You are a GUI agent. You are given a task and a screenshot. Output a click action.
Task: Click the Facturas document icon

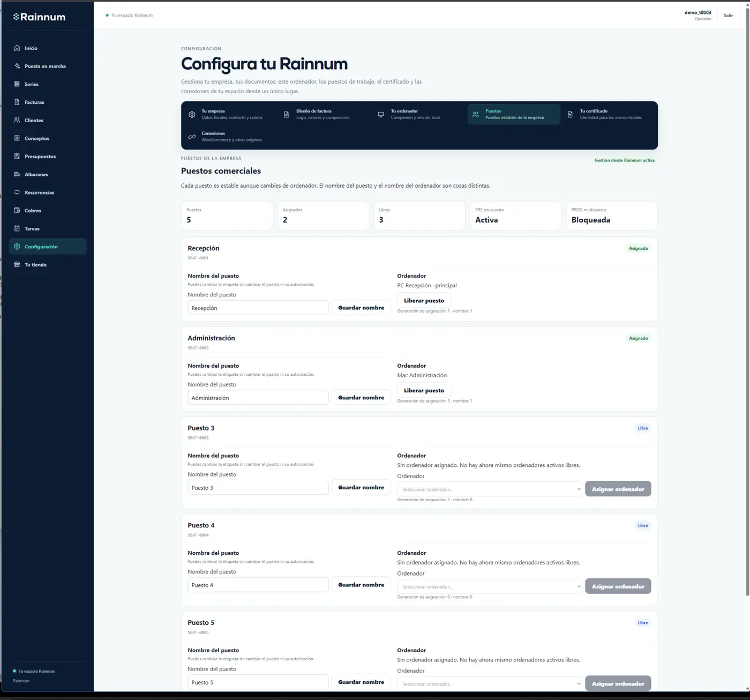(x=17, y=102)
